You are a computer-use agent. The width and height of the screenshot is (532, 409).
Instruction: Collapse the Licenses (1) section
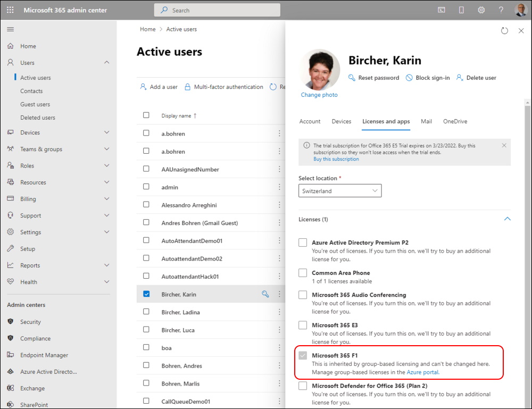[507, 219]
